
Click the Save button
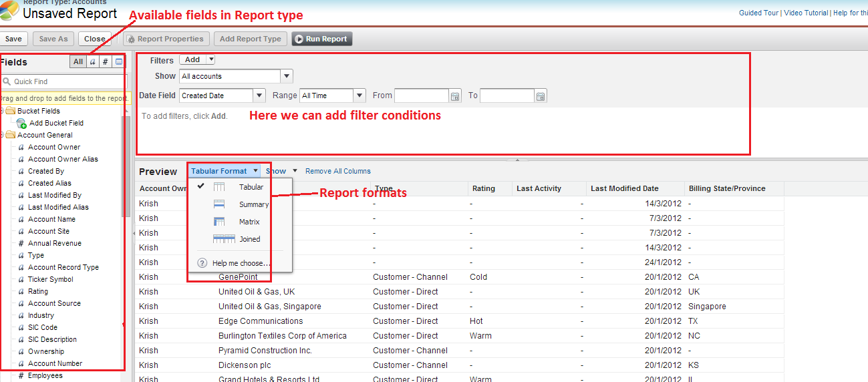click(13, 39)
